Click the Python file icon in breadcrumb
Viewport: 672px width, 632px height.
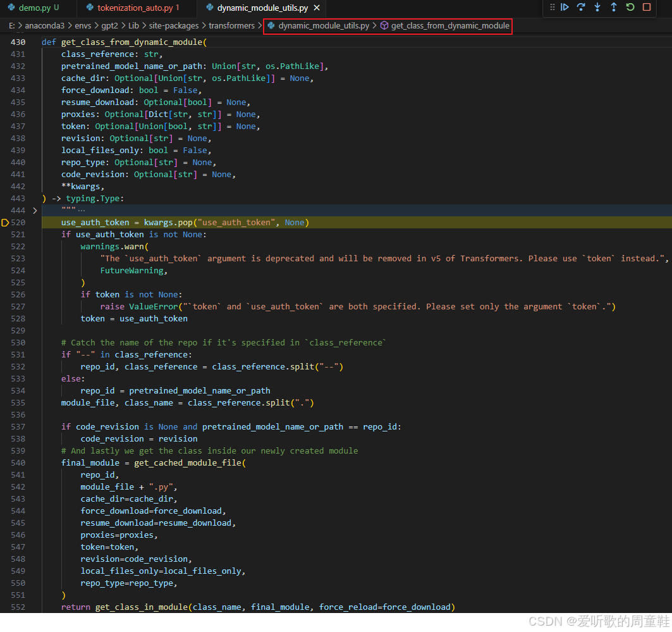click(x=271, y=26)
